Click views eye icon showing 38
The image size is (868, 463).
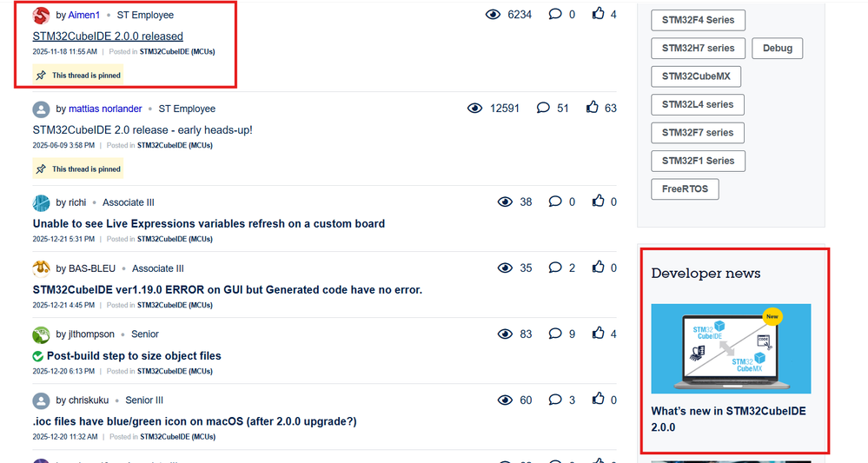point(505,202)
